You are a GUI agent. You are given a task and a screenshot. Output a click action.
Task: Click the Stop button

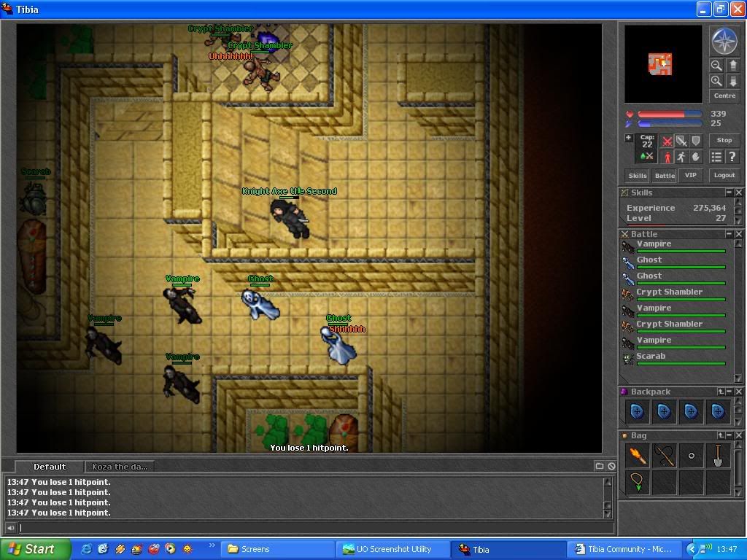[724, 140]
